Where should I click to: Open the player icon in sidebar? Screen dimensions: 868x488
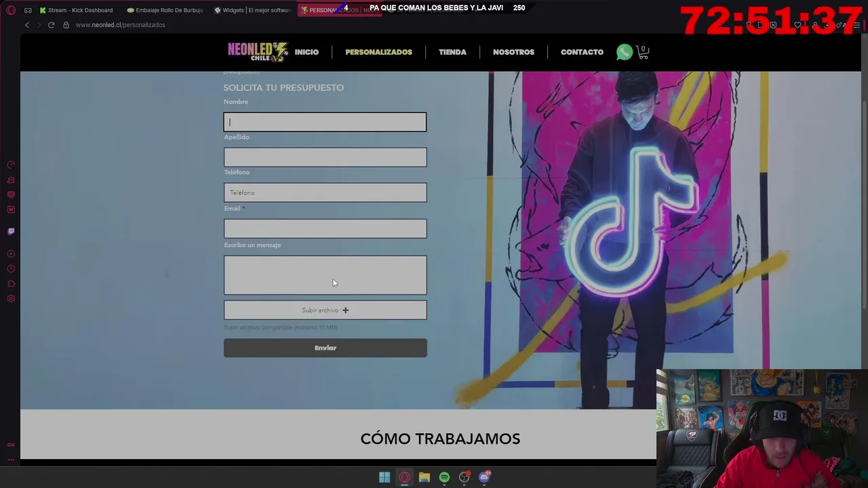pyautogui.click(x=11, y=253)
